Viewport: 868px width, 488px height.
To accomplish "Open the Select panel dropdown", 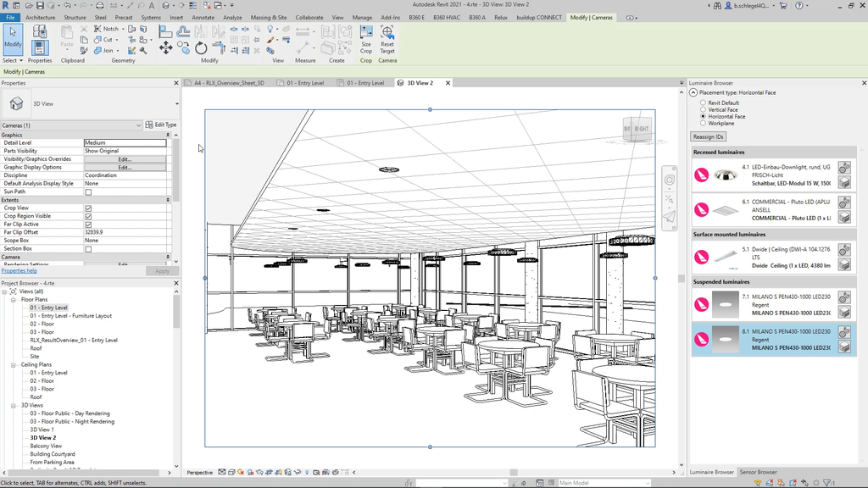I will 12,60.
